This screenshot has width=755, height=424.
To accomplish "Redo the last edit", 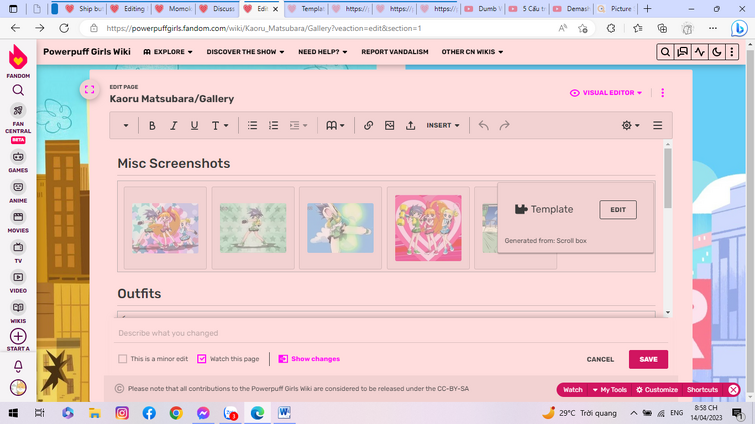I will pyautogui.click(x=504, y=126).
